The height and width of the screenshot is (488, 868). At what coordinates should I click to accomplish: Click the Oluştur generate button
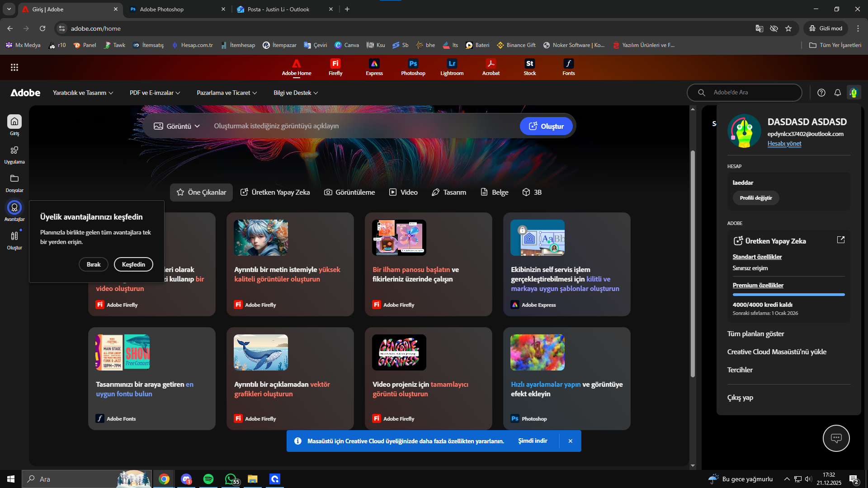546,126
